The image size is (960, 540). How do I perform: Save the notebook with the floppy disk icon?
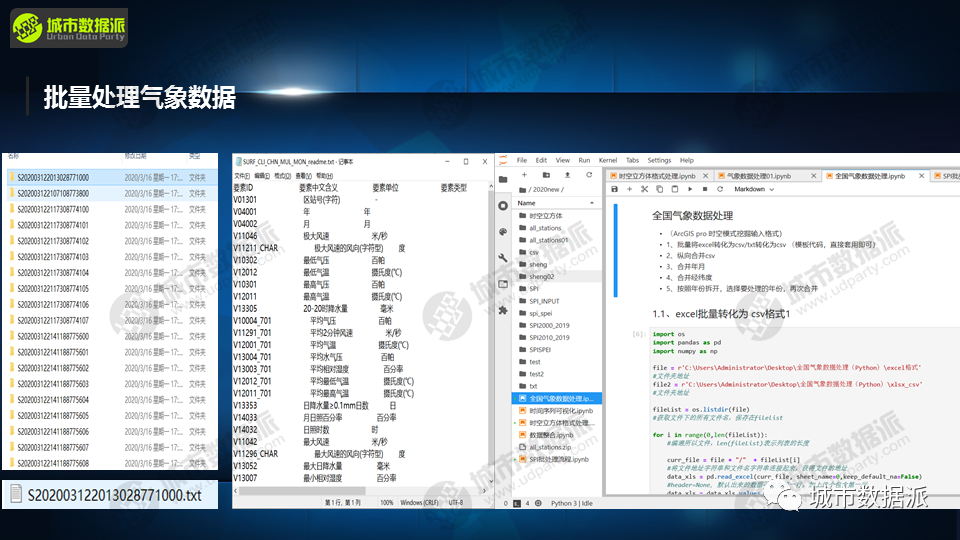point(615,189)
